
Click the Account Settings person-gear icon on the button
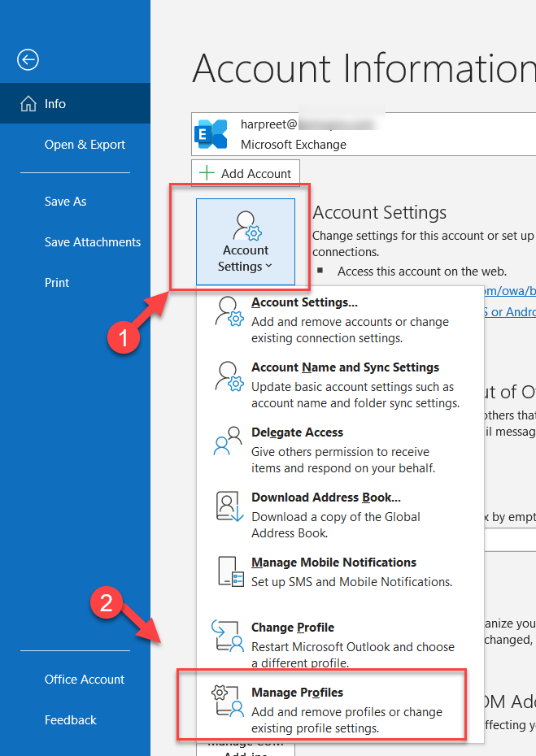point(247,226)
